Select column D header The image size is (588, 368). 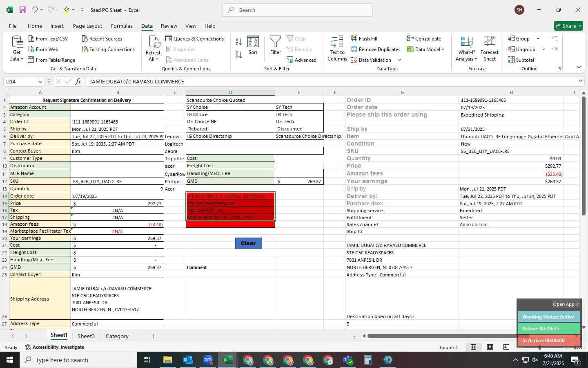point(230,92)
